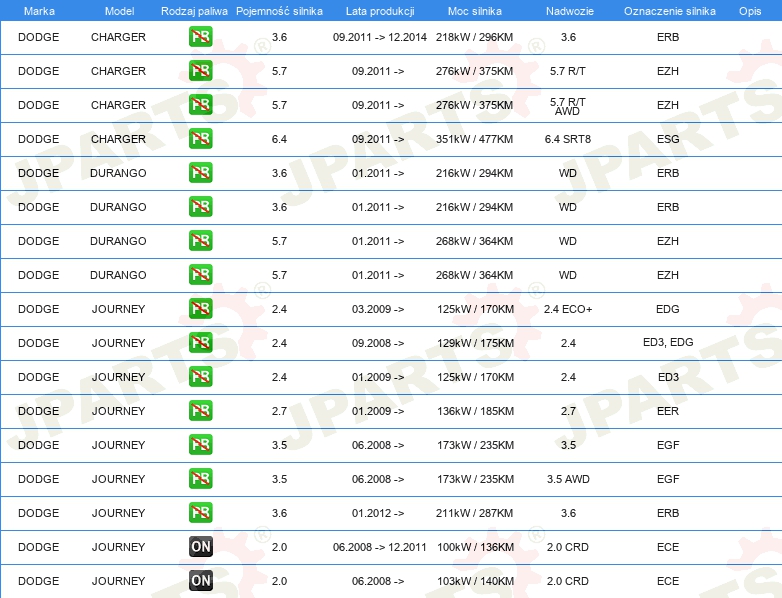The width and height of the screenshot is (782, 598).
Task: Click petrol icon in Journey 2.4 ECO+ row
Action: coord(200,309)
